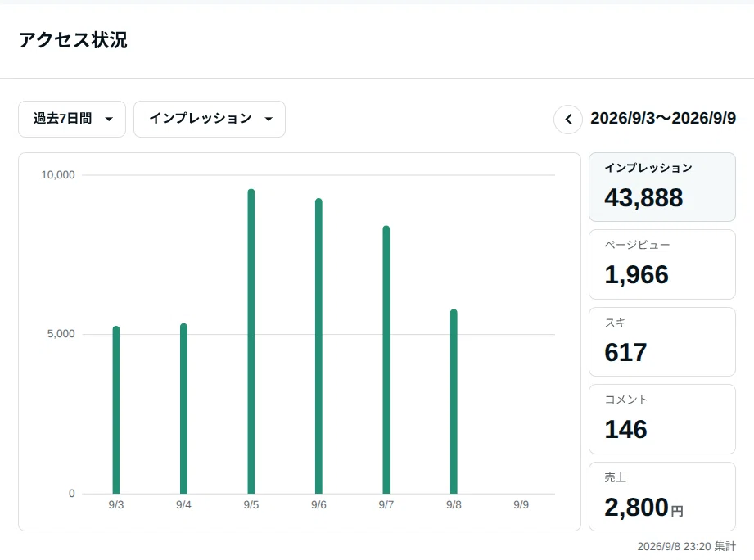Click the 9/9 axis label
This screenshot has width=754, height=560.
tap(521, 504)
